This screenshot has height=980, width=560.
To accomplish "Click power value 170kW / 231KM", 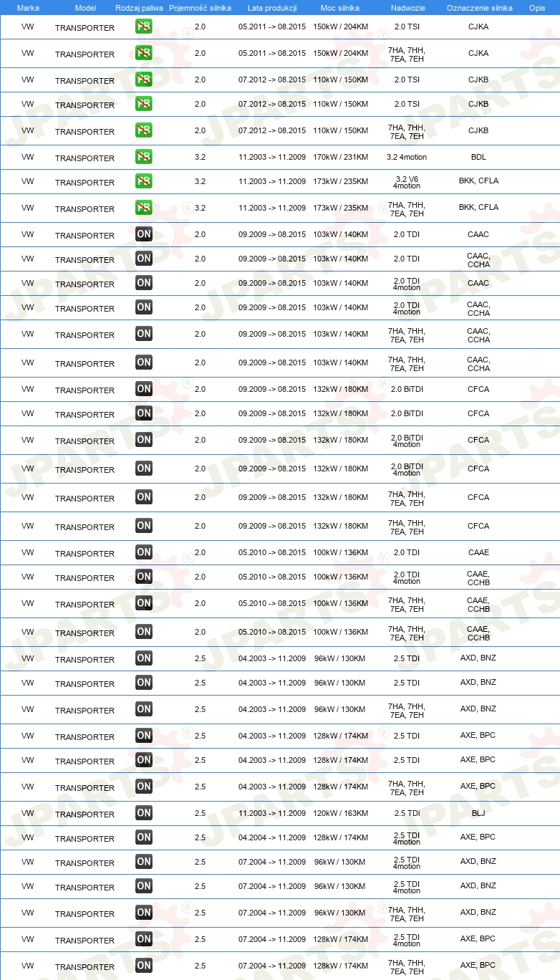I will point(340,156).
